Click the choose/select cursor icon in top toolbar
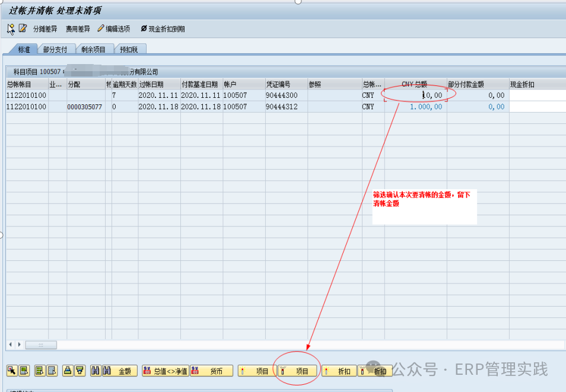566x392 pixels. [11, 28]
